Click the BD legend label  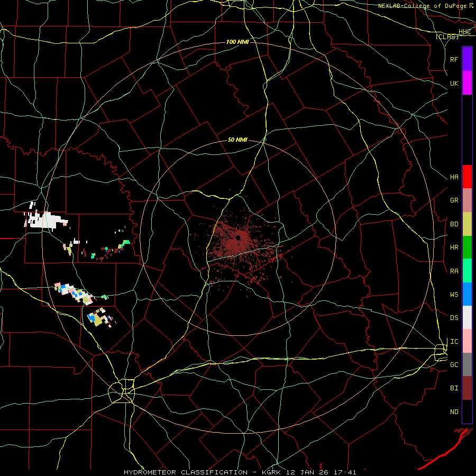454,224
